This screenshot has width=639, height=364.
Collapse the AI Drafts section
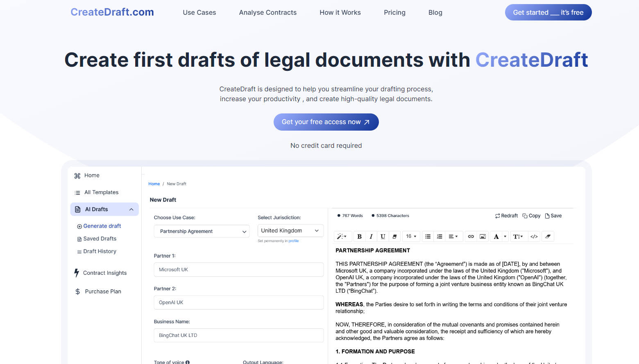coord(131,209)
